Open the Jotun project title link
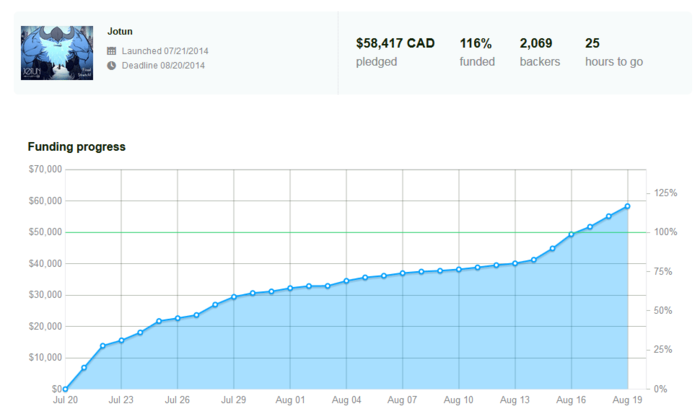This screenshot has height=414, width=700. tap(120, 31)
